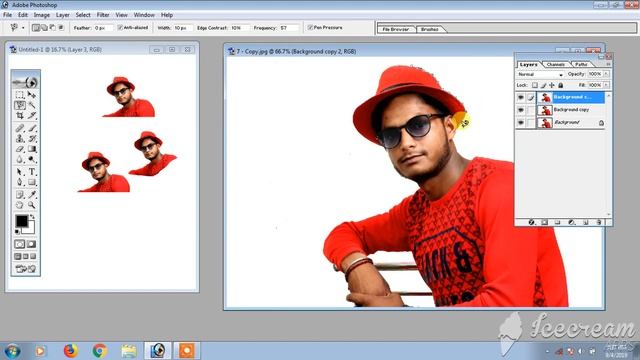The image size is (640, 360).
Task: Select the Zoom tool
Action: click(31, 205)
